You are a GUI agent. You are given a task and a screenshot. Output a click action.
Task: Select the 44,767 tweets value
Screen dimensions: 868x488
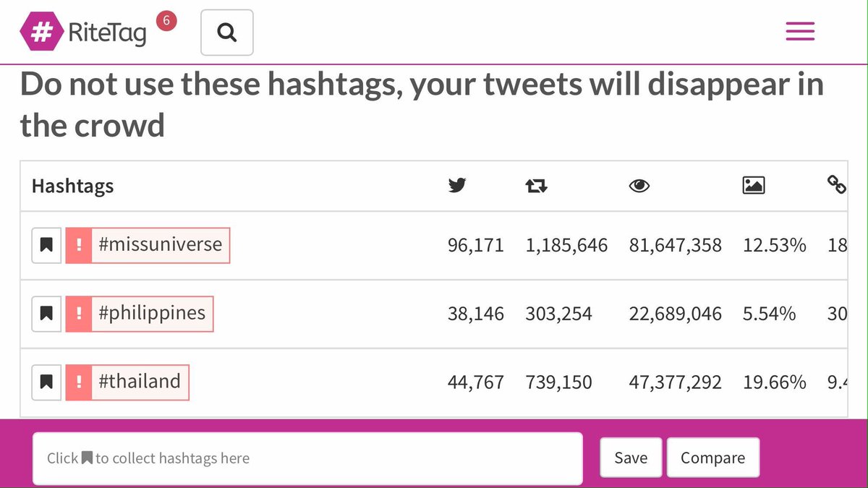click(476, 382)
